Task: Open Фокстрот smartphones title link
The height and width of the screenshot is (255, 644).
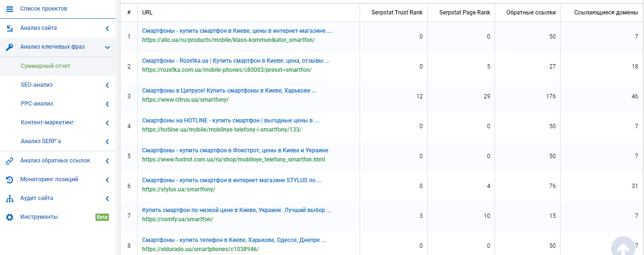Action: point(235,150)
